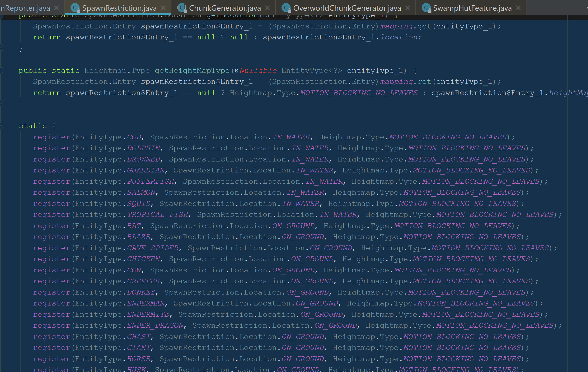Click the SpawnRestriction.java class file icon
588x372 pixels.
coord(75,8)
